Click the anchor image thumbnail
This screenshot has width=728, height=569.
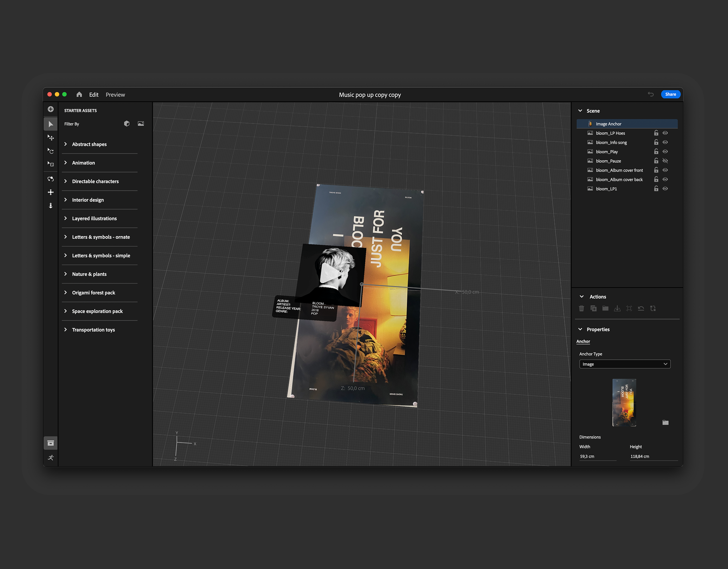pos(624,402)
